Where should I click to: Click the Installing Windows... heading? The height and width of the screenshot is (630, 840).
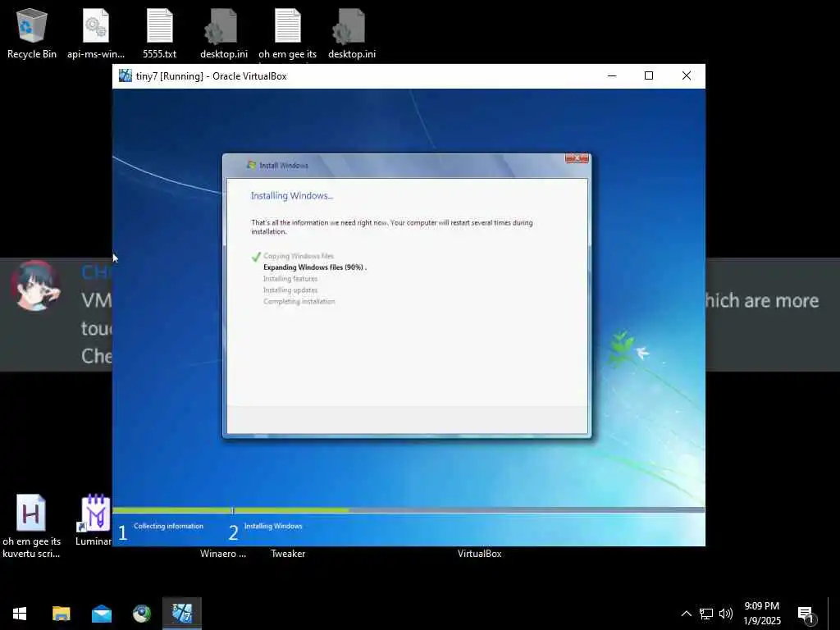click(x=292, y=196)
